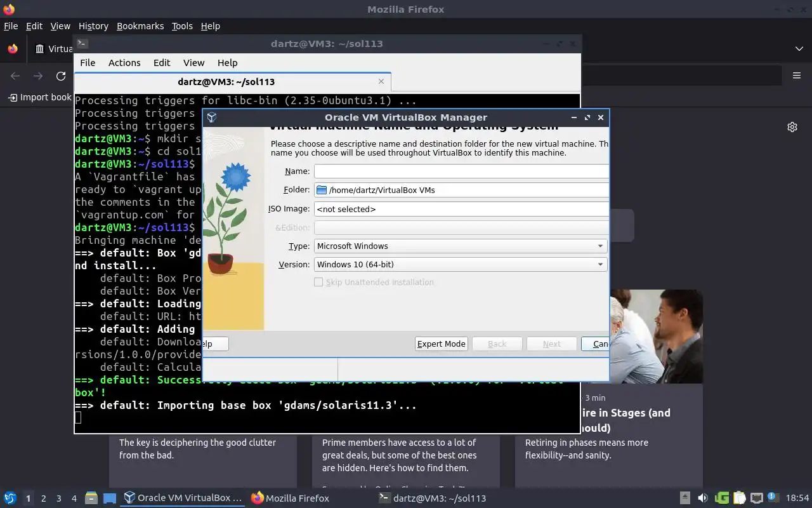Click the folder icon in the Folder field
The height and width of the screenshot is (508, 812).
[x=321, y=190]
